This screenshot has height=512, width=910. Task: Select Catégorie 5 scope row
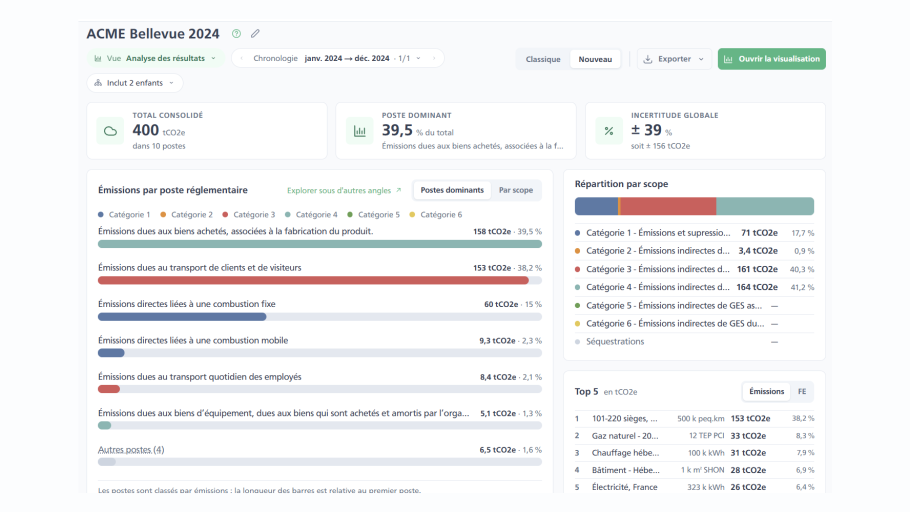pos(694,305)
